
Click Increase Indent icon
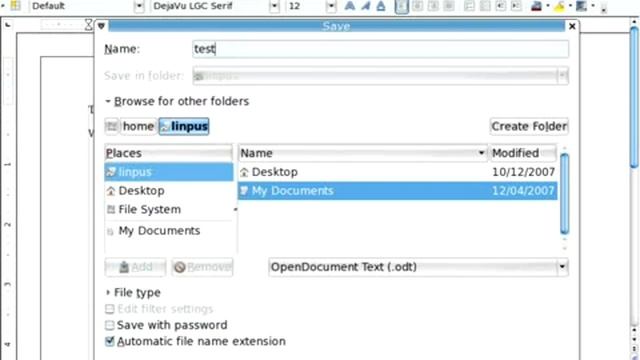(x=516, y=6)
